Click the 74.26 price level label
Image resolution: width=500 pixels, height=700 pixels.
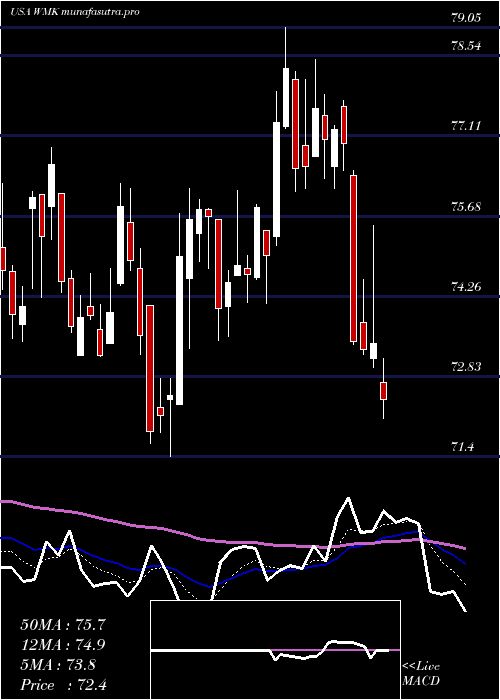click(466, 287)
